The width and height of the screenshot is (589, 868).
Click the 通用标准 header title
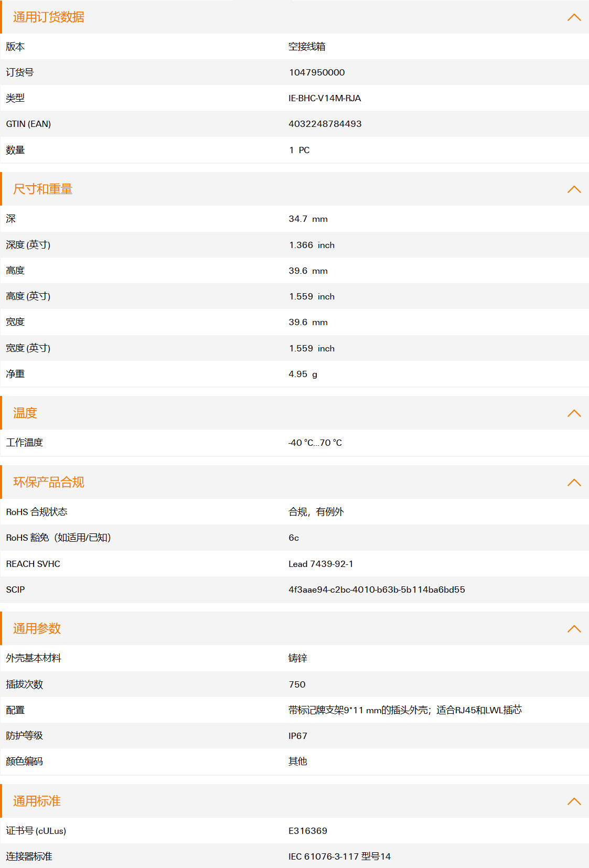click(37, 801)
